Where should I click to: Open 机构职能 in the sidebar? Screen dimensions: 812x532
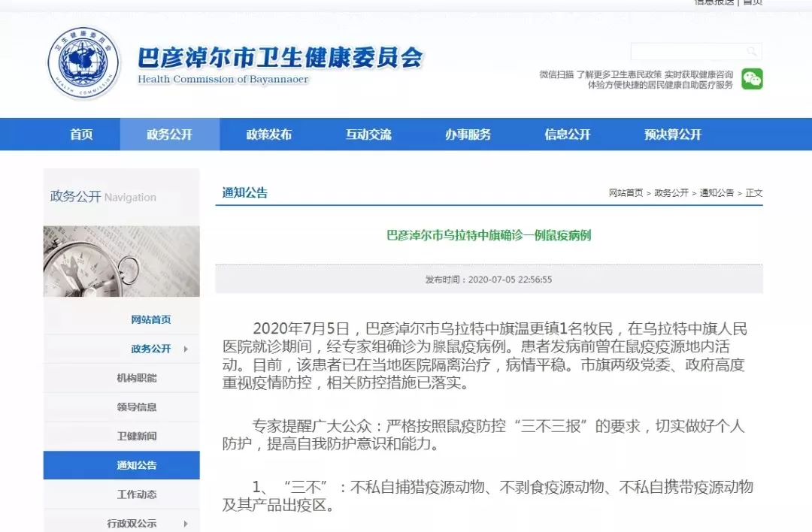pos(137,378)
